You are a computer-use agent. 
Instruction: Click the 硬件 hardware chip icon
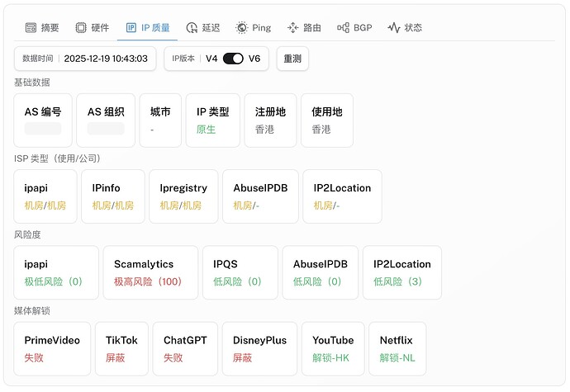[81, 27]
